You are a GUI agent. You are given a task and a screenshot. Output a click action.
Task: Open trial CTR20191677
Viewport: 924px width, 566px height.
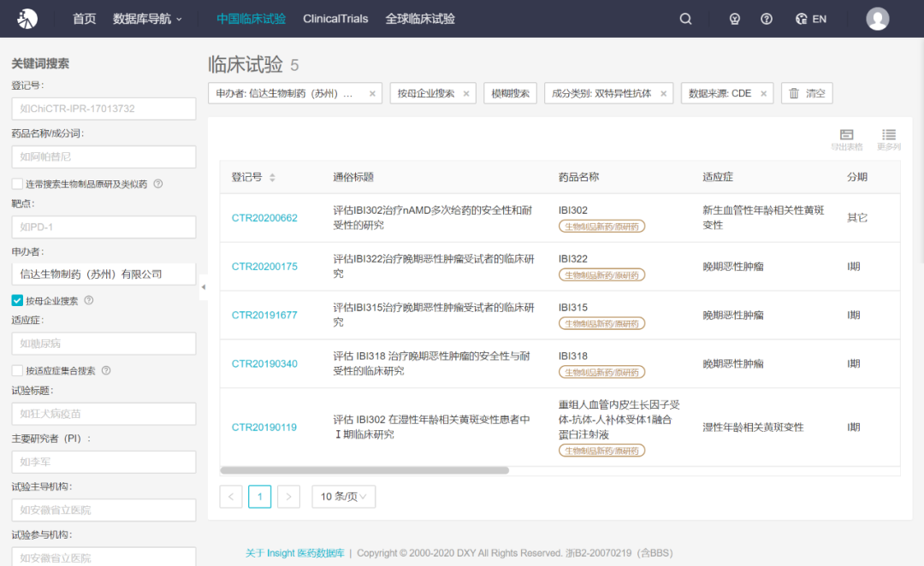point(264,315)
